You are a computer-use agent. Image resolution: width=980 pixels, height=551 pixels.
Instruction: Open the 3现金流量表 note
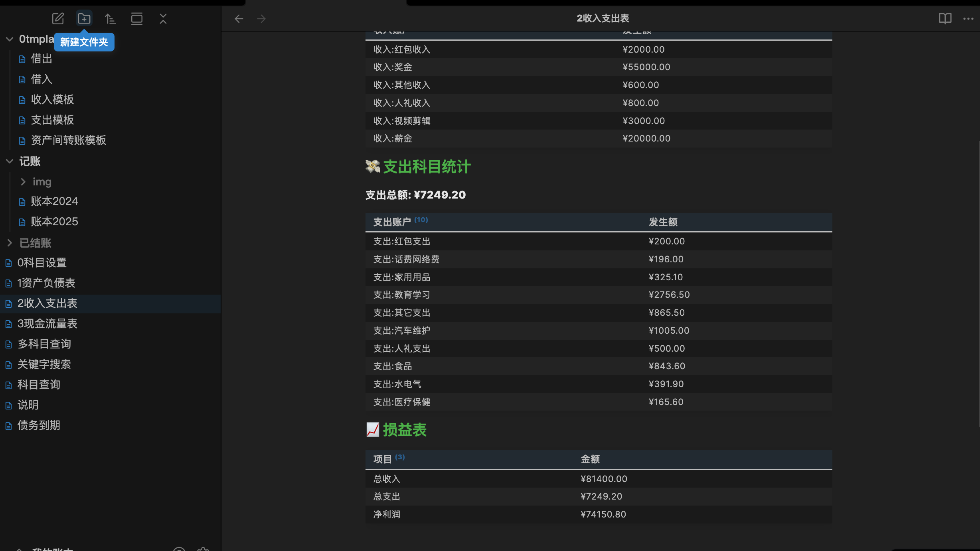47,324
